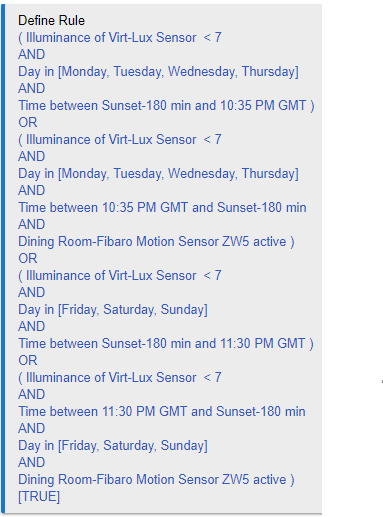Click the first Dining Room-Fibaro Motion Sensor line
The width and height of the screenshot is (383, 517).
coord(156,242)
